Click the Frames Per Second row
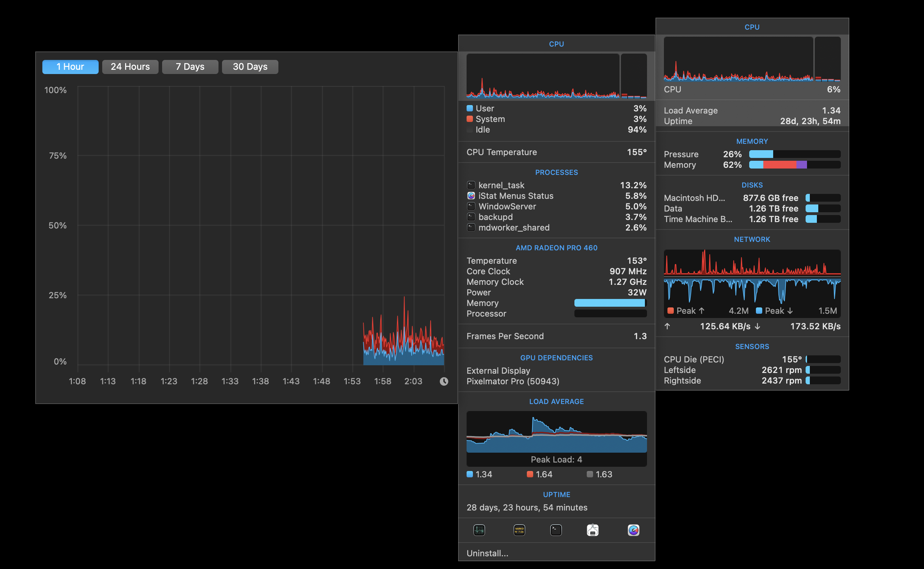Screen dimensions: 924x569 [x=556, y=336]
